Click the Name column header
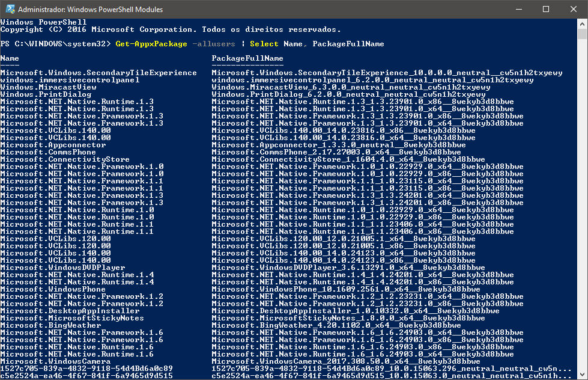This screenshot has width=588, height=380. click(10, 58)
